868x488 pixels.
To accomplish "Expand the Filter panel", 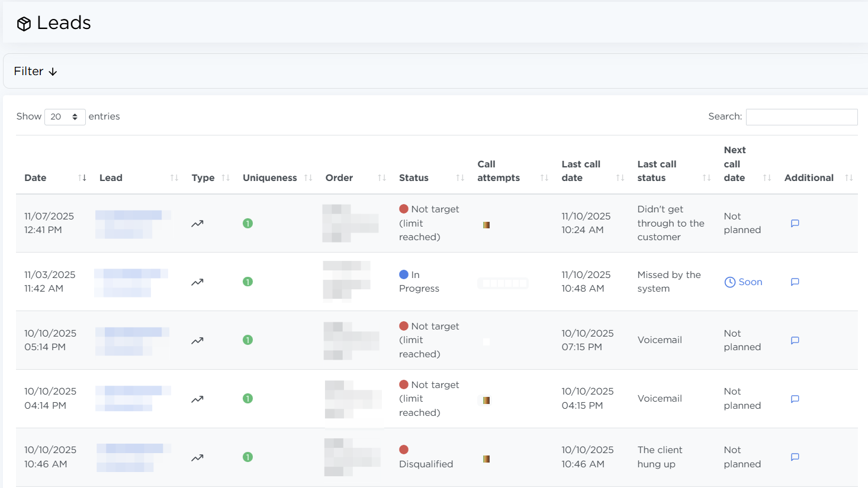I will (x=36, y=72).
